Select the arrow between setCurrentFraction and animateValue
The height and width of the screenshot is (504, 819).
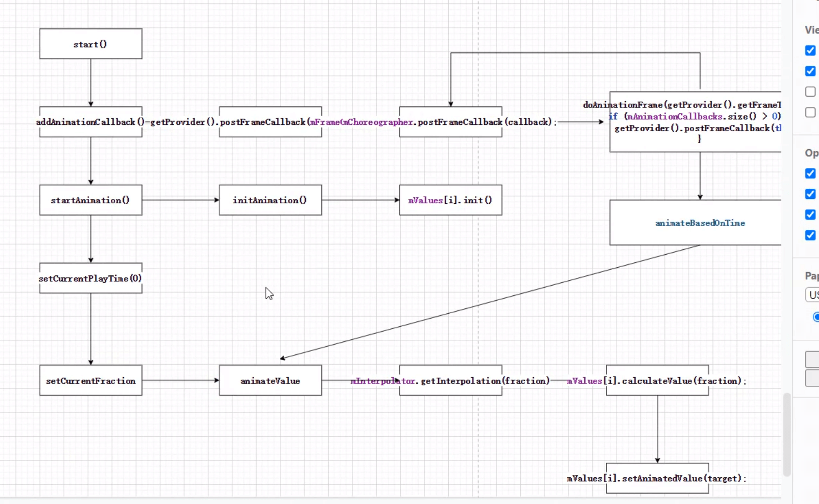click(181, 381)
